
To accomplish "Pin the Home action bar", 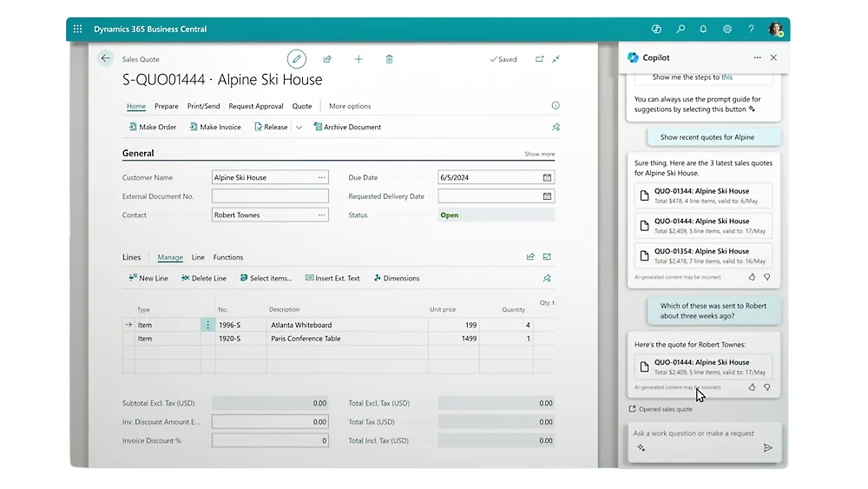I will (556, 127).
